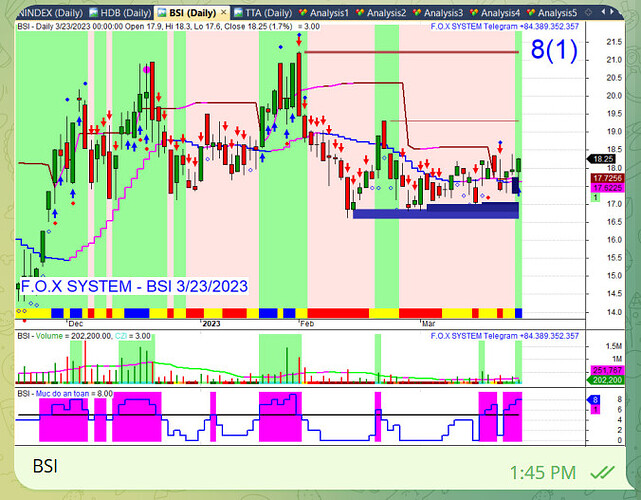Click the Dec date axis label
Screen dimensions: 641x500
(x=76, y=324)
